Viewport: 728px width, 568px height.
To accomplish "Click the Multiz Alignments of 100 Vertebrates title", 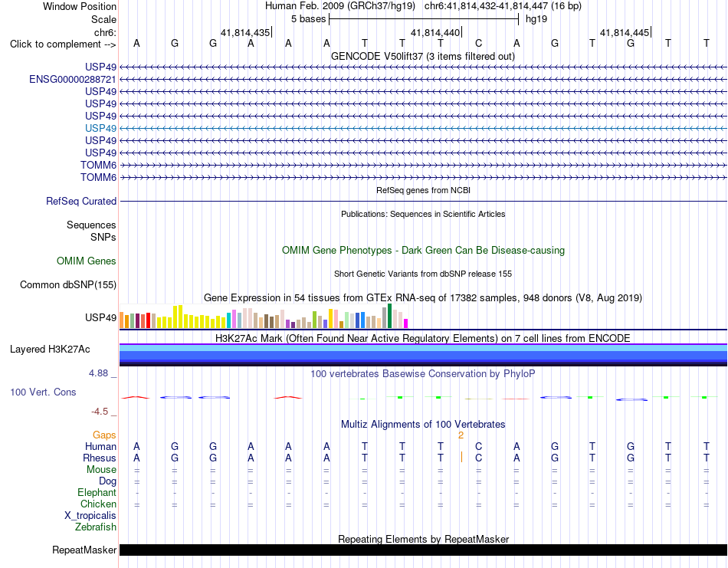I will pos(423,424).
